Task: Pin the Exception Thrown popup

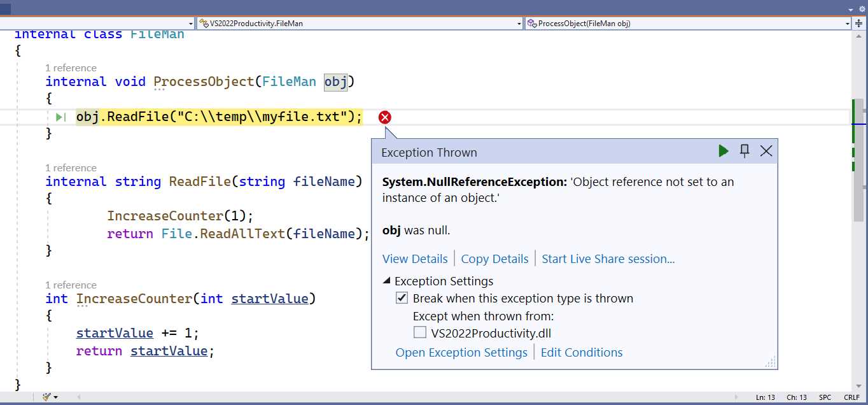Action: 745,151
